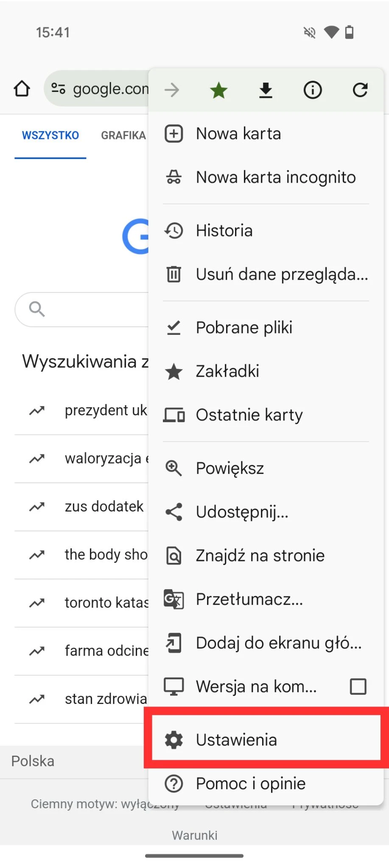
Task: Open site settings icon in address bar
Action: (58, 89)
